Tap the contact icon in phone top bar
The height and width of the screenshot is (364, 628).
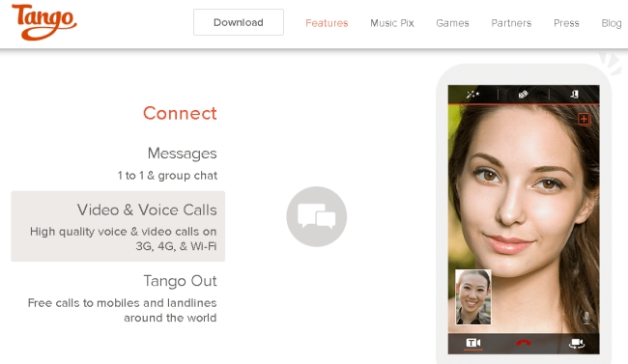click(x=574, y=94)
